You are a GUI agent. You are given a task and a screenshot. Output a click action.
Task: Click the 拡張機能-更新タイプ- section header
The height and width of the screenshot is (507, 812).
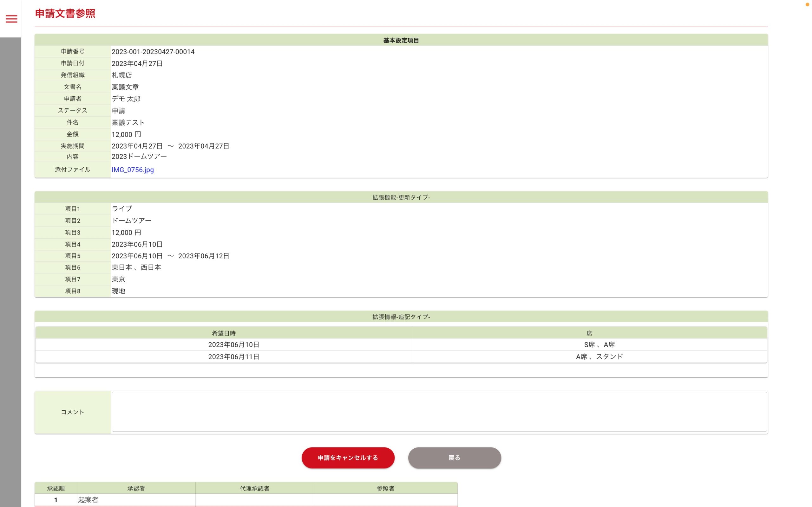pyautogui.click(x=401, y=197)
